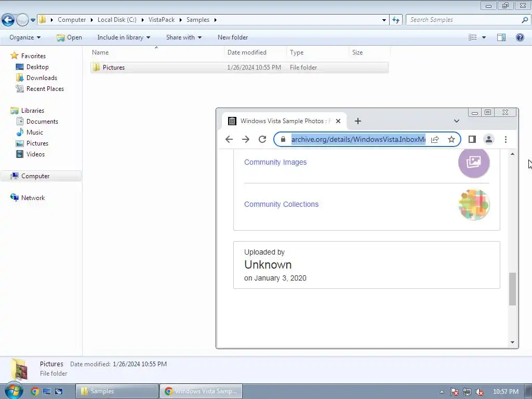Screen dimensions: 532x399
Task: Toggle Chrome's side panel icon
Action: pos(472,139)
